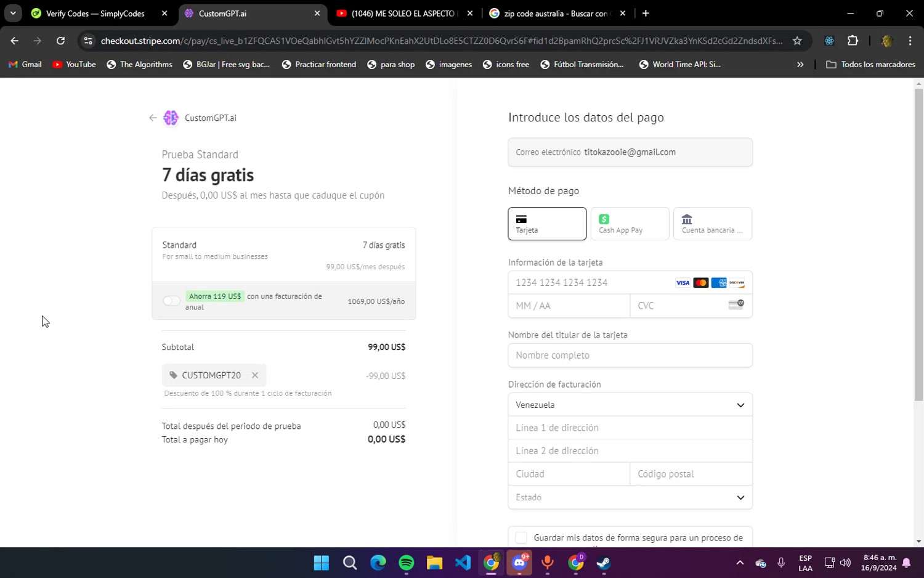
Task: Click Línea 2 de dirección field
Action: click(x=630, y=451)
